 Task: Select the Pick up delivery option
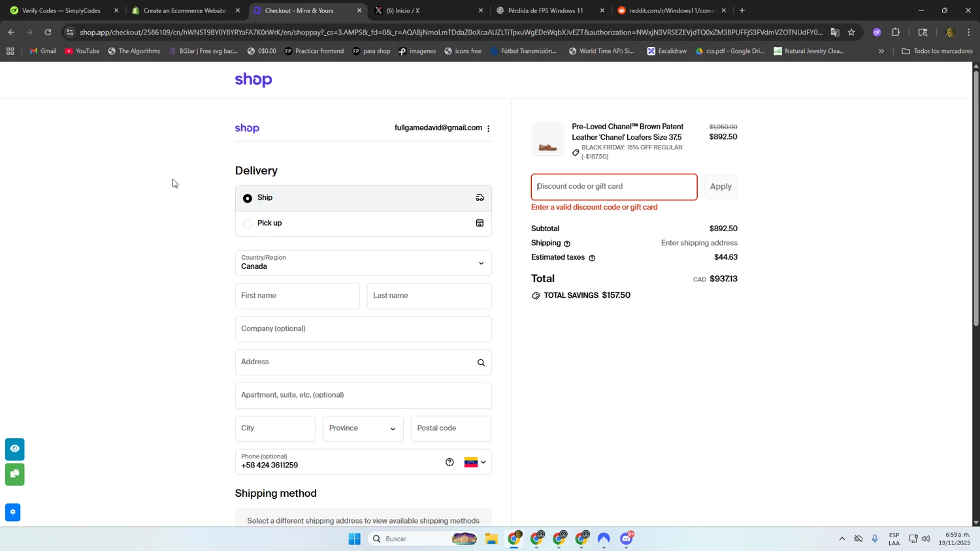point(363,223)
